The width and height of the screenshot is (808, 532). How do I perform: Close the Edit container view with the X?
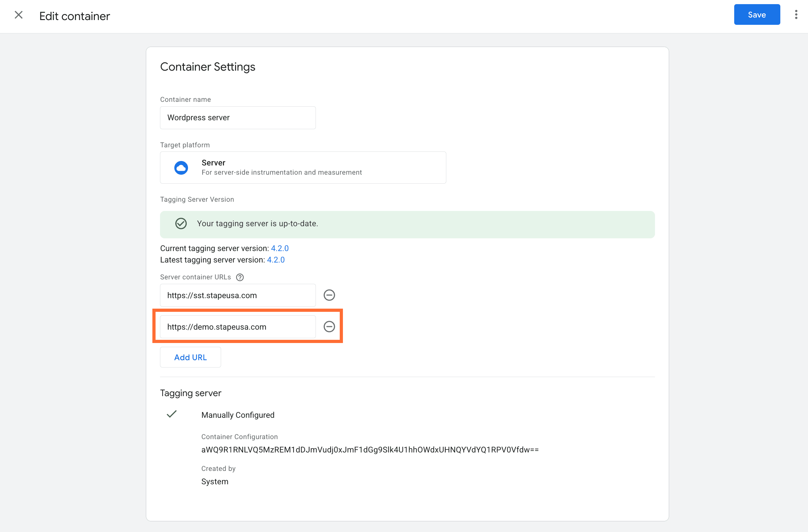tap(19, 15)
